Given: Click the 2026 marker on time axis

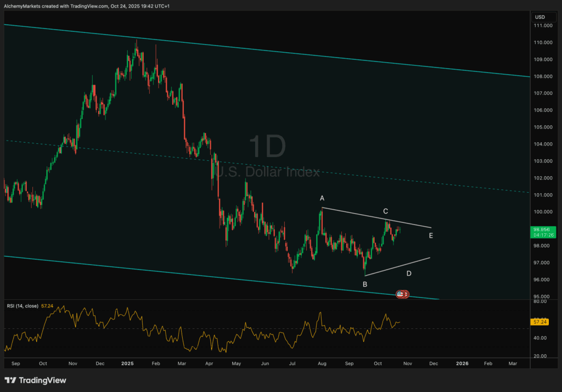Looking at the screenshot, I should pos(462,363).
